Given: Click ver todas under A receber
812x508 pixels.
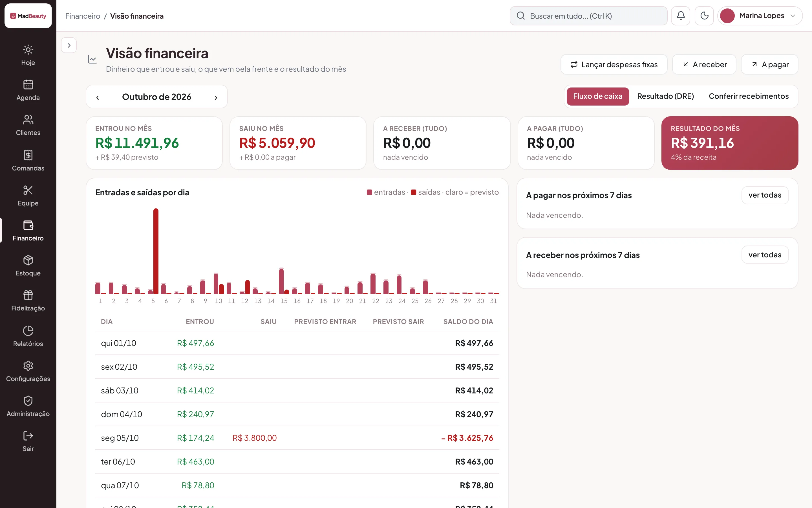Looking at the screenshot, I should (x=765, y=255).
